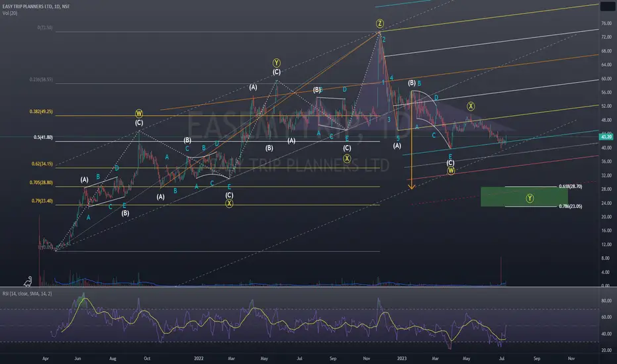Click the 0.786(23.05) retracement label
Viewport: 617px width, 364px height.
[570, 206]
